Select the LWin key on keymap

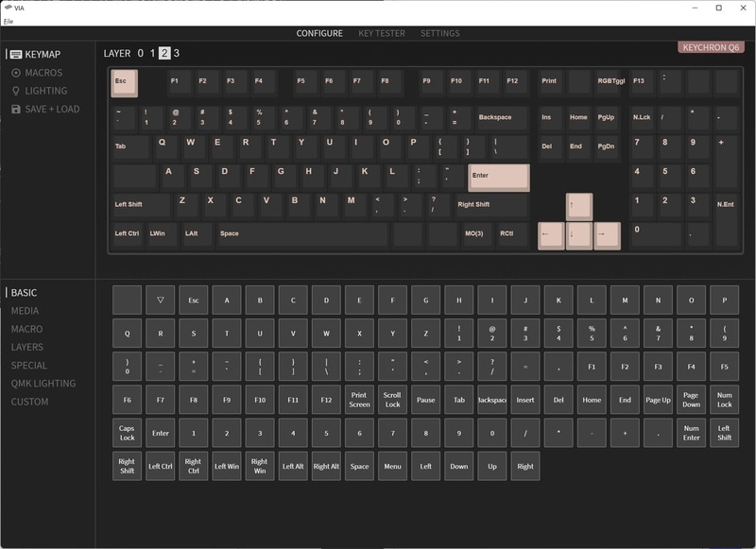(x=161, y=235)
